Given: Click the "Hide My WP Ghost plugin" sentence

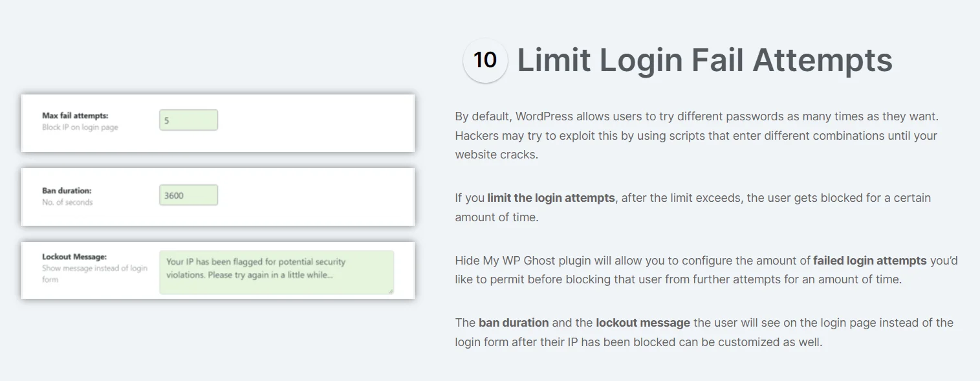Looking at the screenshot, I should click(x=706, y=270).
